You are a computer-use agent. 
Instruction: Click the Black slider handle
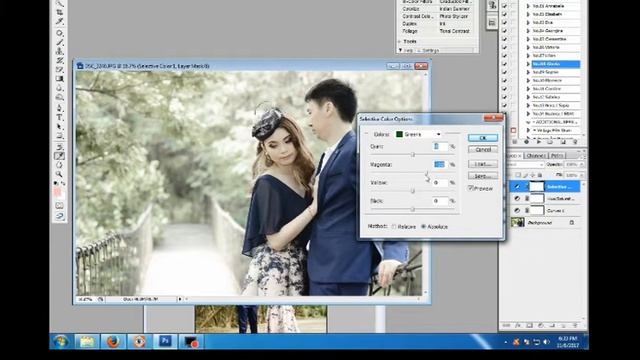coord(413,209)
